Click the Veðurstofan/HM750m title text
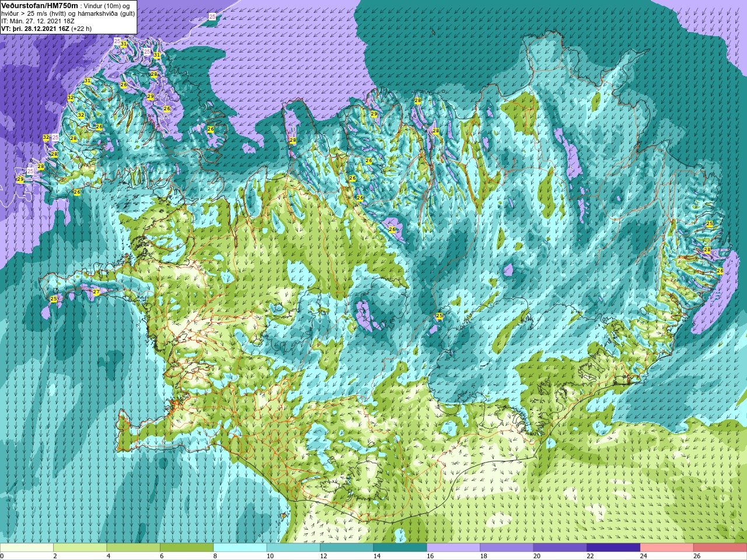747x560 pixels. [40, 5]
